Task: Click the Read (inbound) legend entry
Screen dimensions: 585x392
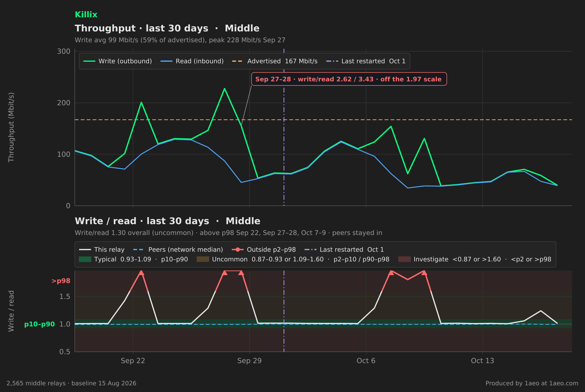Action: (x=192, y=61)
